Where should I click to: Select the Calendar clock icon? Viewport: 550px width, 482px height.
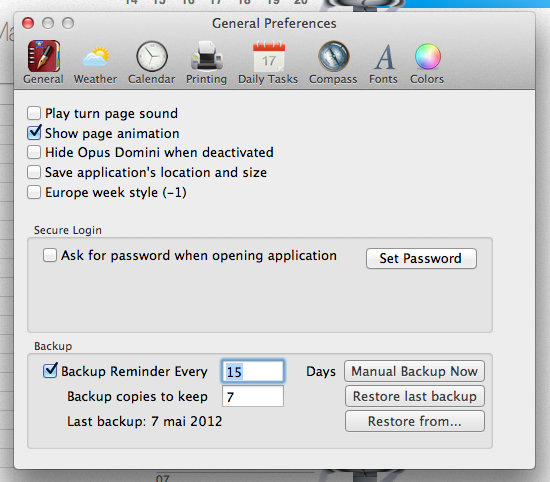152,56
